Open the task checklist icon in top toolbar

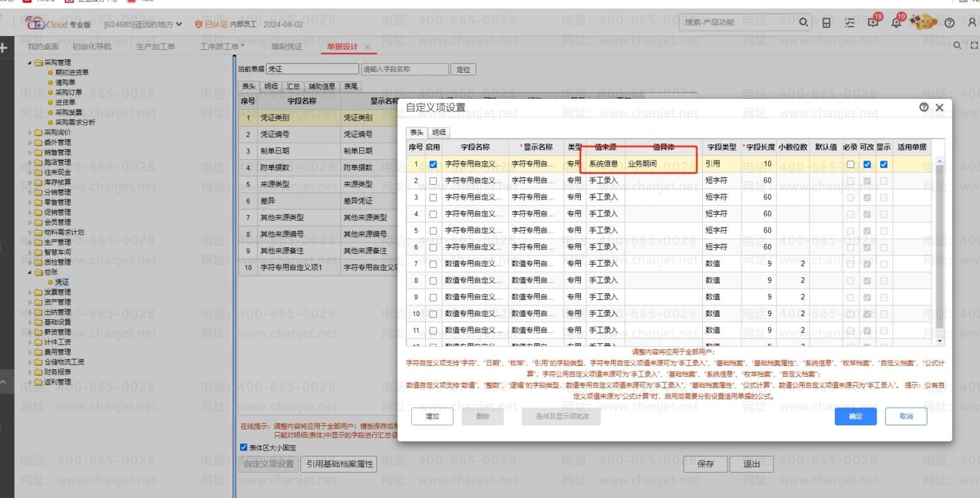[849, 23]
